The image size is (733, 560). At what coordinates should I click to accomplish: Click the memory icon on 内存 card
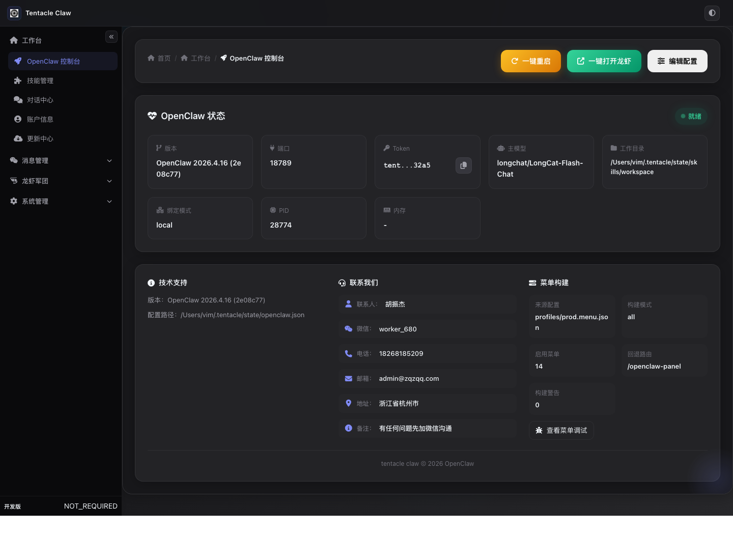tap(387, 210)
